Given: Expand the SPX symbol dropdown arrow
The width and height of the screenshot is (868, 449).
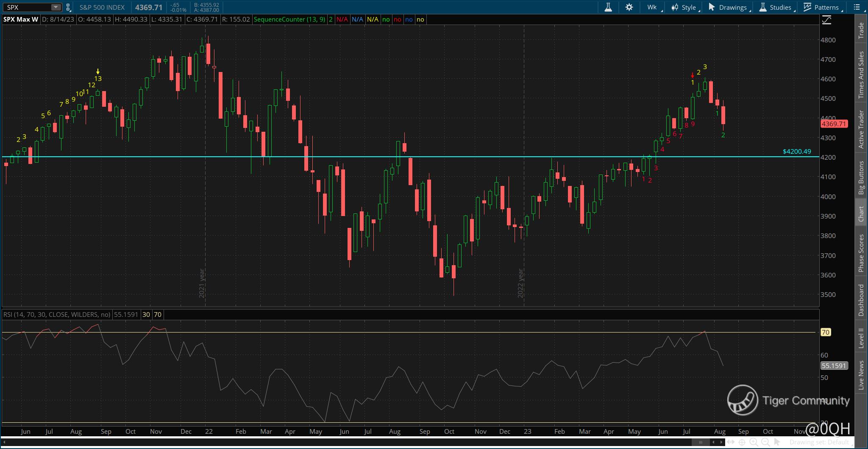Looking at the screenshot, I should pos(56,7).
